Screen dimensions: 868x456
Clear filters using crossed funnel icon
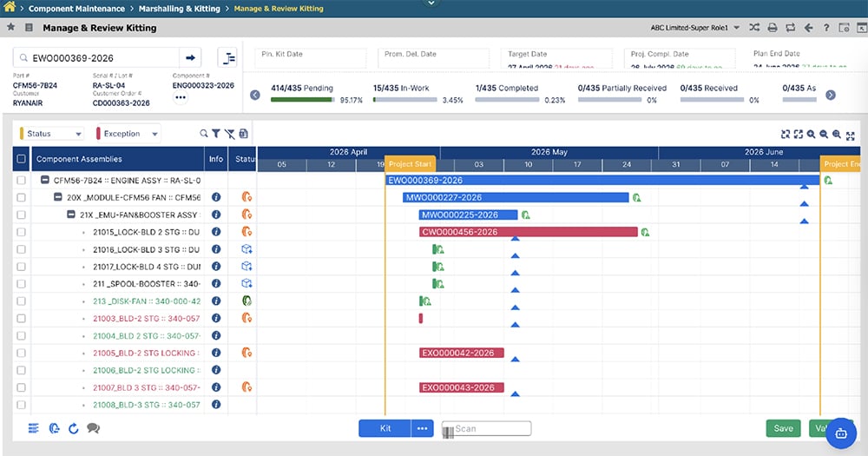pos(229,134)
